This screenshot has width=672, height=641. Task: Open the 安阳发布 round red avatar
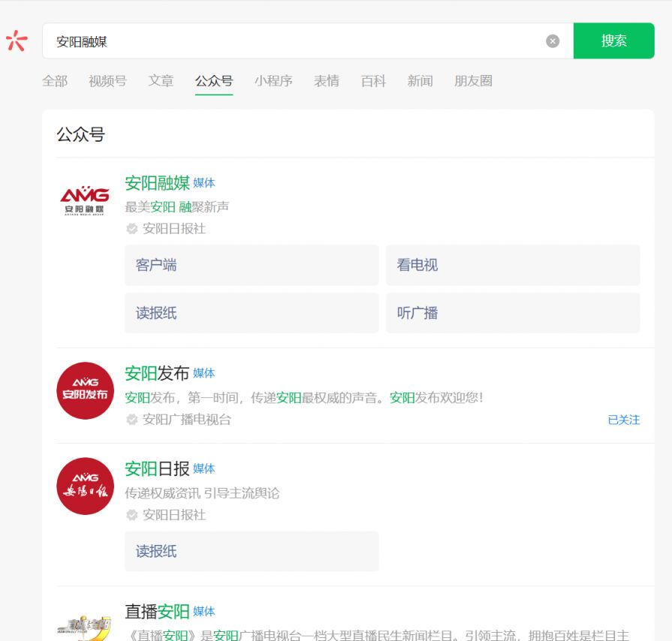click(85, 390)
